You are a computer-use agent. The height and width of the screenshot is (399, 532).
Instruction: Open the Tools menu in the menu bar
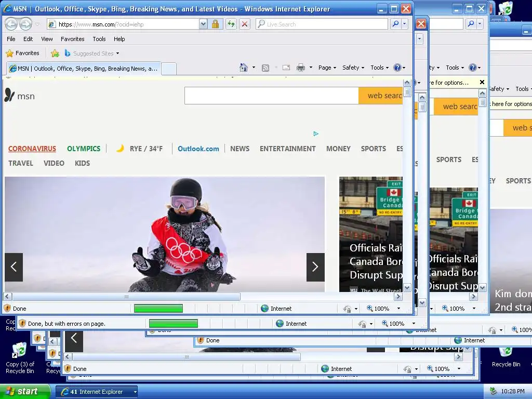99,39
